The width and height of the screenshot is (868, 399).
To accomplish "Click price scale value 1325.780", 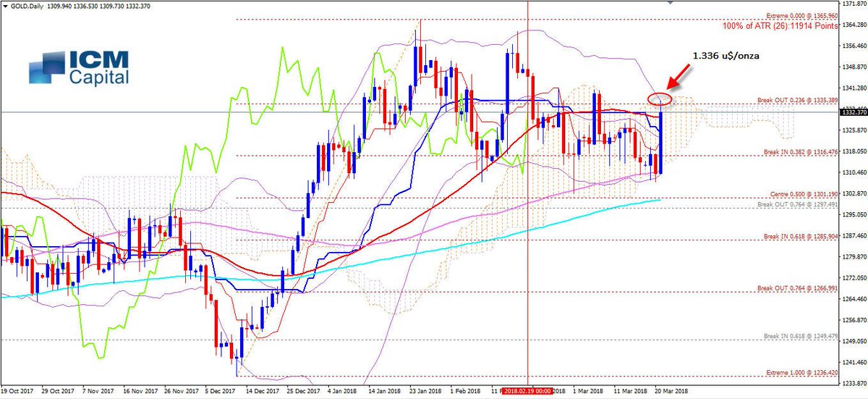I will click(854, 130).
